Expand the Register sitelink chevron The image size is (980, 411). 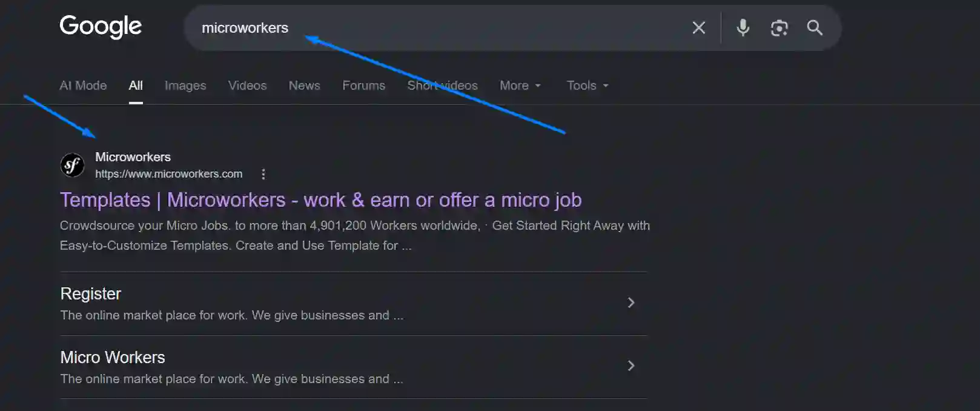point(631,302)
